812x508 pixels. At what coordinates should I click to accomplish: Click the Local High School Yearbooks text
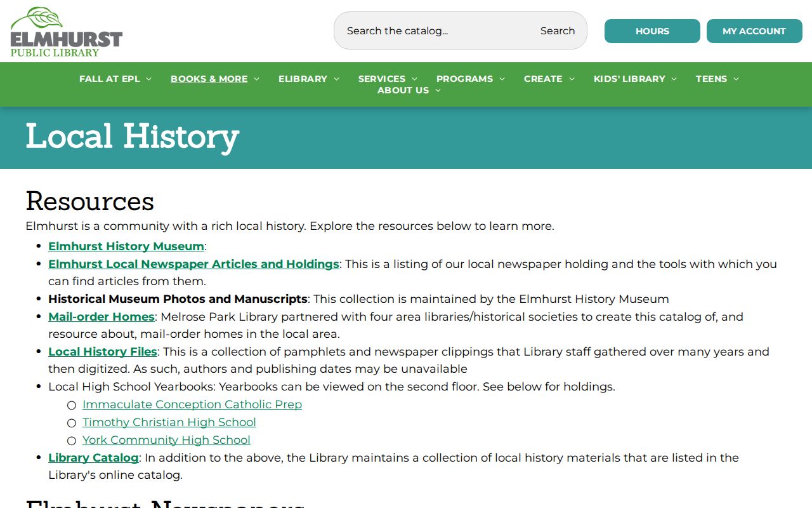pos(131,387)
